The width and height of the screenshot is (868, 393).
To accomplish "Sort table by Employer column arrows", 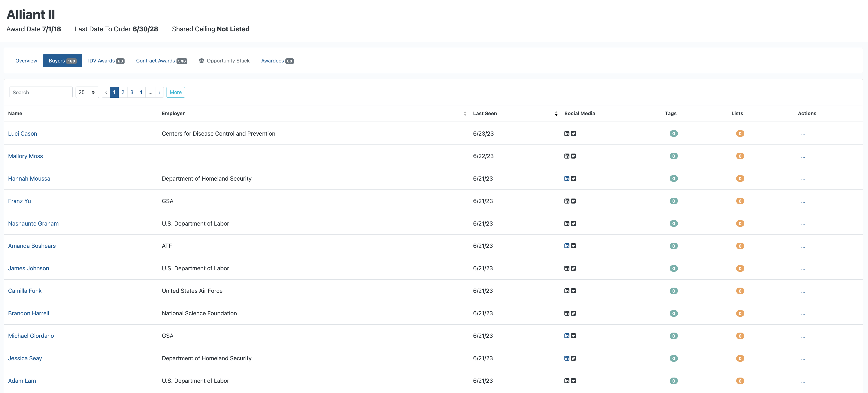I will click(465, 114).
